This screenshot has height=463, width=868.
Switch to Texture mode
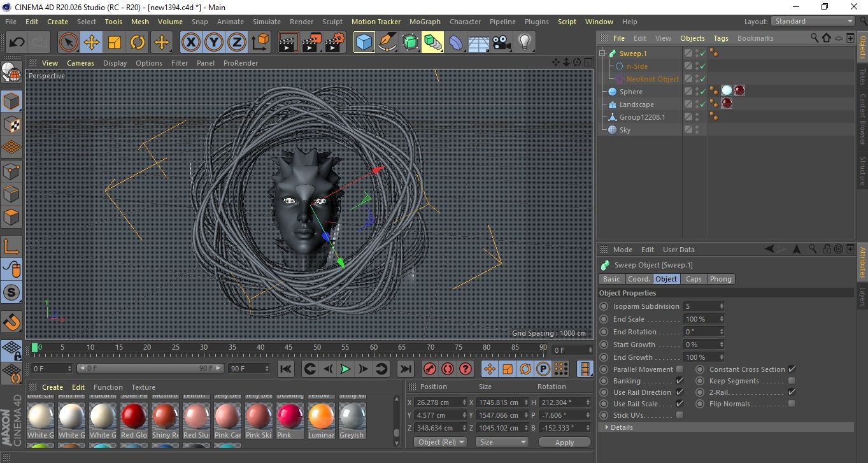11,124
